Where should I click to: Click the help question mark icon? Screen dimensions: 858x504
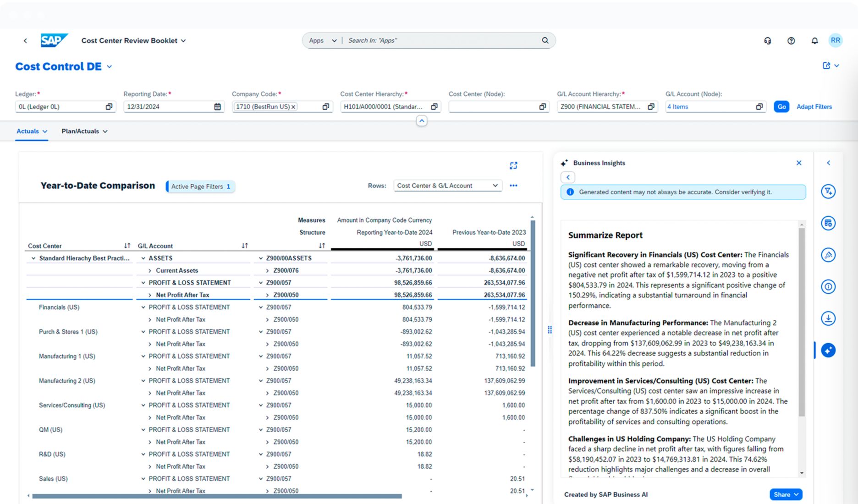pos(791,41)
